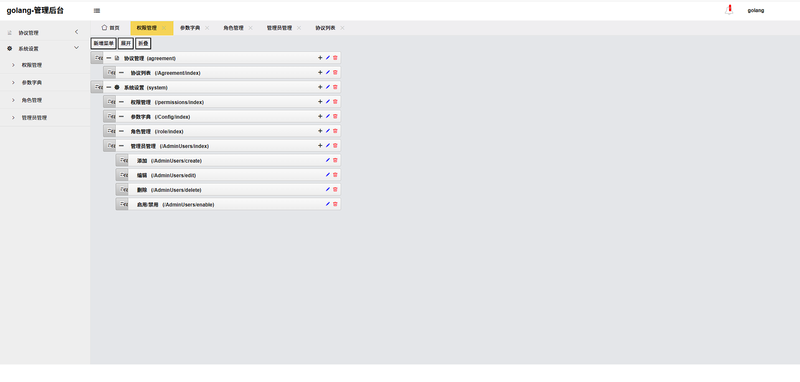This screenshot has width=800, height=382.
Task: Close the 权限管理 tab
Action: pyautogui.click(x=164, y=28)
